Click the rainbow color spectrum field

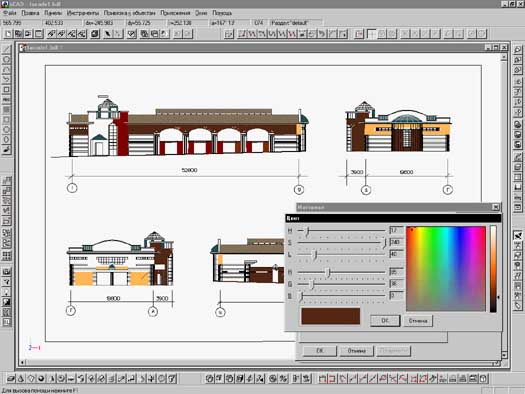coord(446,269)
